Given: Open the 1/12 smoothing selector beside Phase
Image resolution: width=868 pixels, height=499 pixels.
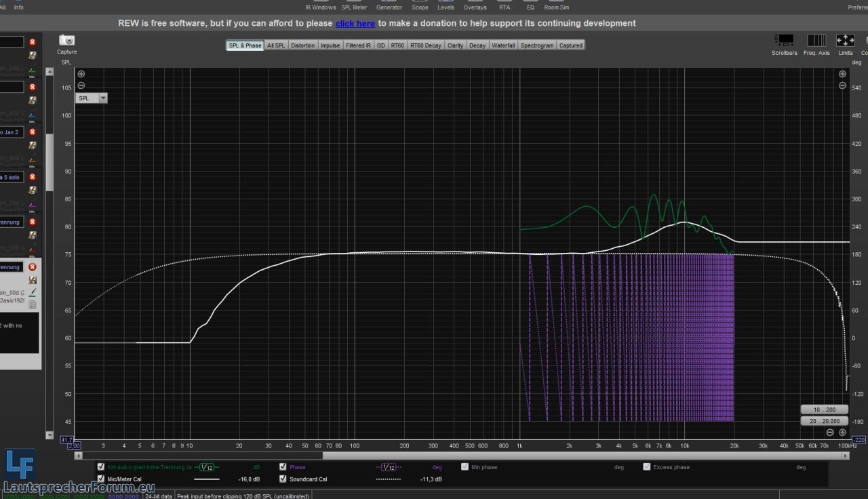Looking at the screenshot, I should [x=388, y=467].
